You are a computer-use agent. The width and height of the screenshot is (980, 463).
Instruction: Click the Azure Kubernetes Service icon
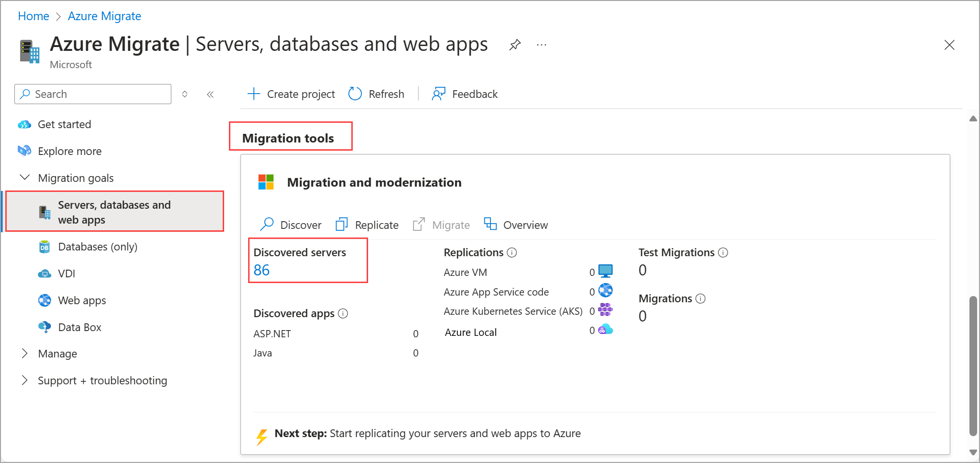tap(606, 310)
